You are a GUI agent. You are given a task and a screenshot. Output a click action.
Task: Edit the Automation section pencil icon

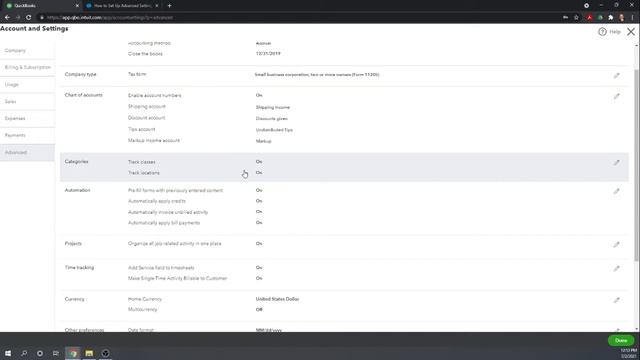coord(616,191)
